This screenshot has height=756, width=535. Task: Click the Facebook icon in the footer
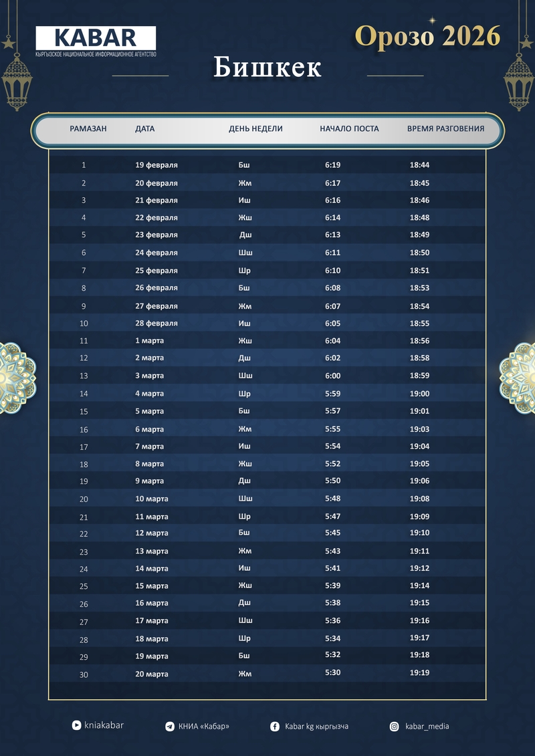coord(274,727)
